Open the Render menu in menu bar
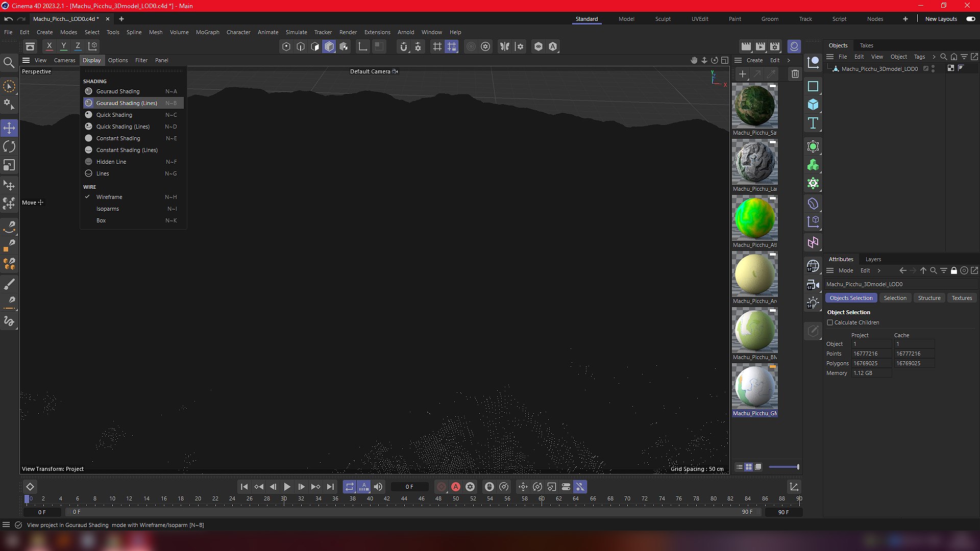The height and width of the screenshot is (551, 980). [x=348, y=32]
